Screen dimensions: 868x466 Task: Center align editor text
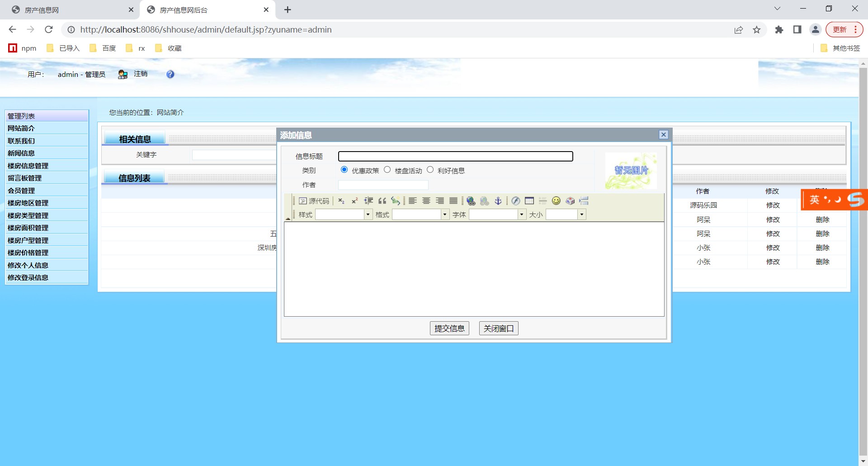click(426, 201)
